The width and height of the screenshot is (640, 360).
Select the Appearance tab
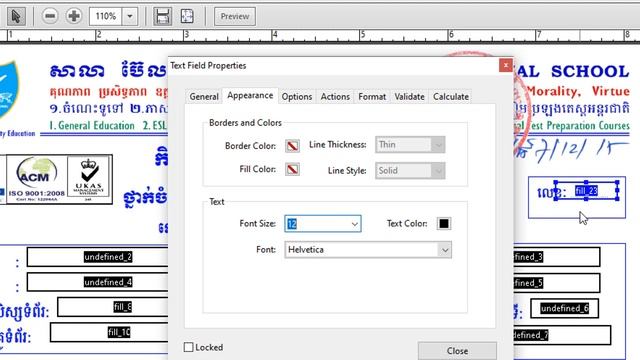[250, 96]
